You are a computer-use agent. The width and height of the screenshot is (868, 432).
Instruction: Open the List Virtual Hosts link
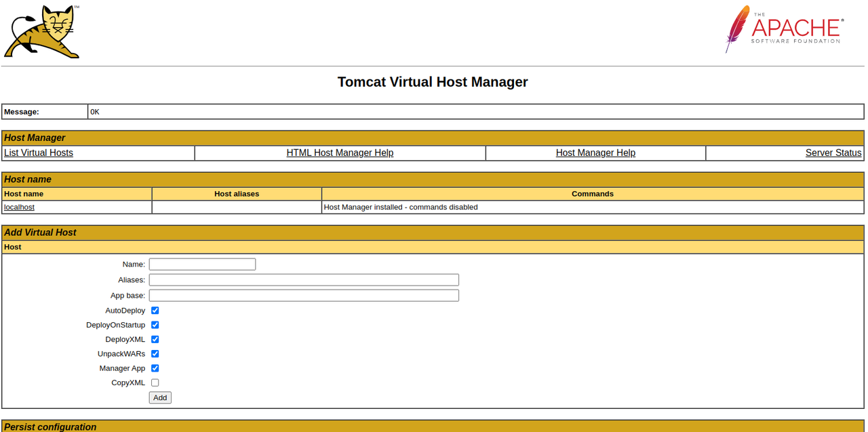coord(38,153)
